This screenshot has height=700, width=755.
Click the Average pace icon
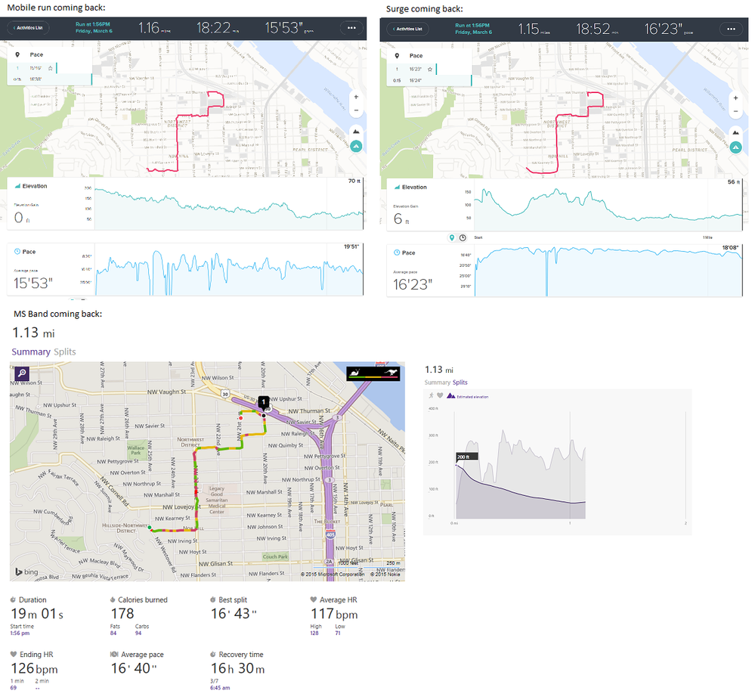pyautogui.click(x=114, y=654)
